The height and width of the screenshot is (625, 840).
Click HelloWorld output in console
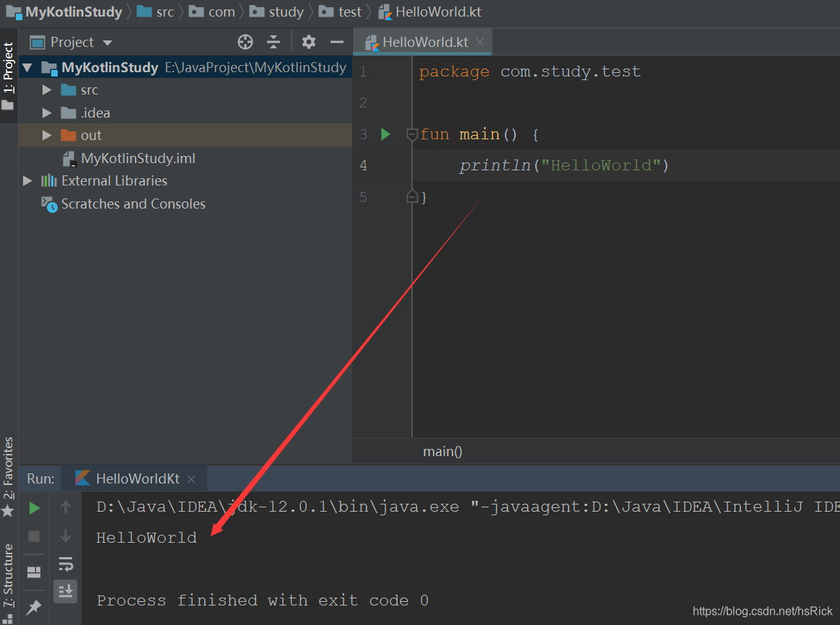coord(146,538)
